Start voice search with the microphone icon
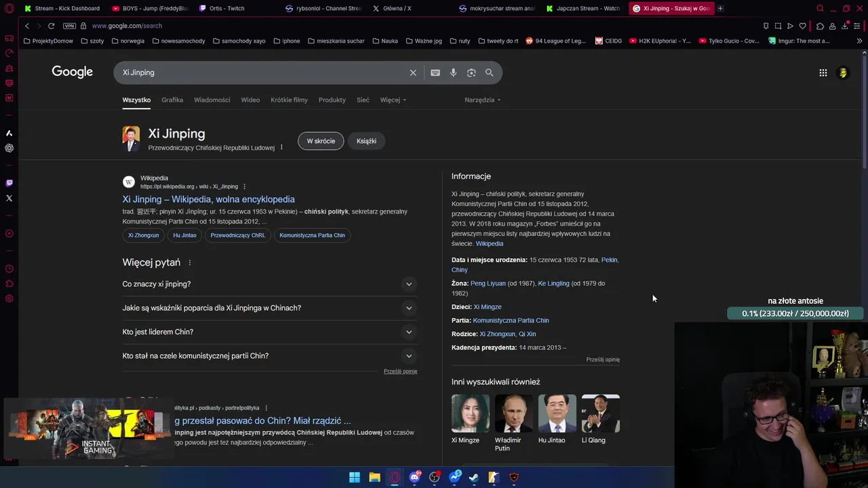Screen dimensions: 868x488 click(x=453, y=73)
